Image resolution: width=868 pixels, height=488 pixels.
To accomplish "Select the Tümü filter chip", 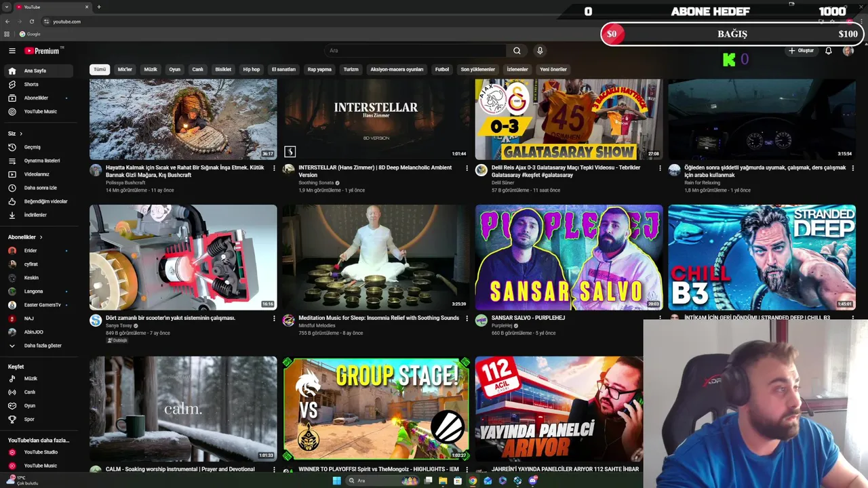I will click(x=100, y=69).
